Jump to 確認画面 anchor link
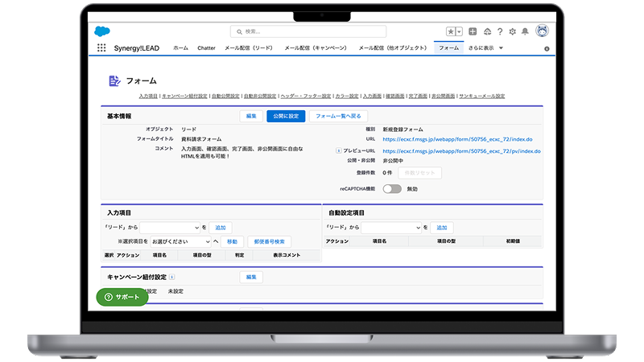This screenshot has height=362, width=644. 395,96
